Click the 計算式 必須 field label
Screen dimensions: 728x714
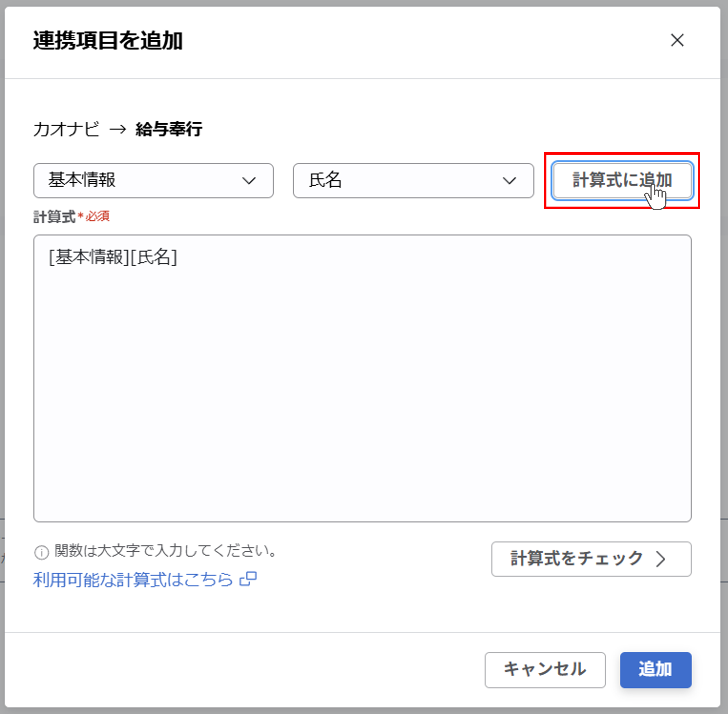click(71, 216)
